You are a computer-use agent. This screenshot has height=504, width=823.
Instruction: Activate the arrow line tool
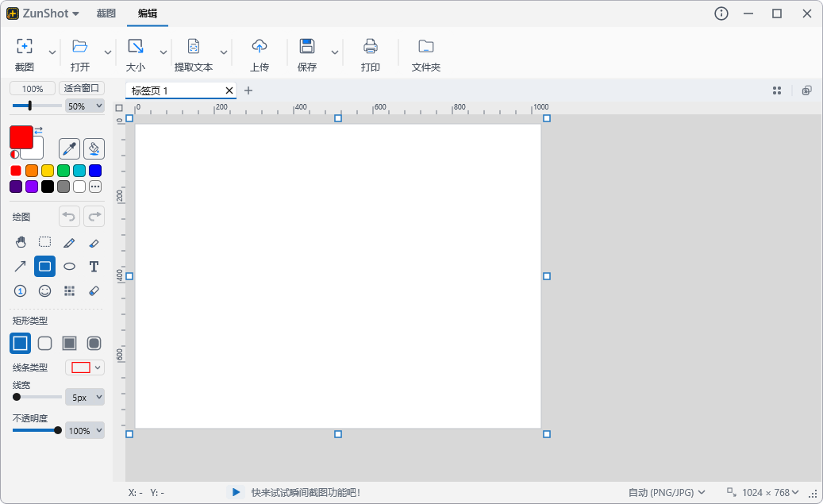(x=21, y=266)
